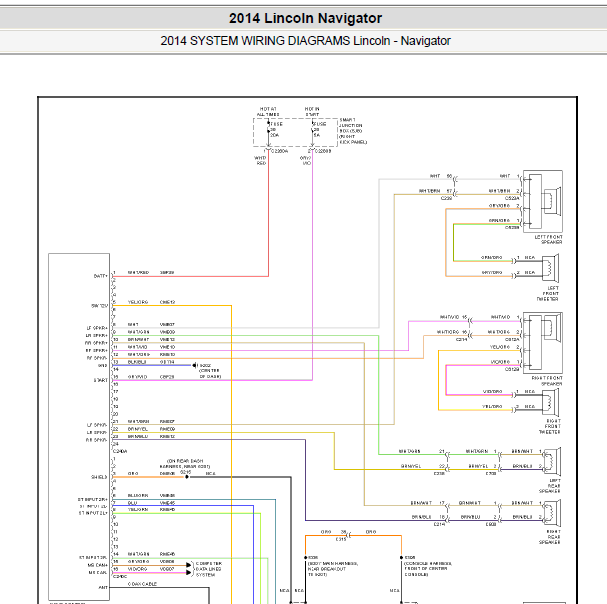Click the lower data-line arrow on pink wire
The image size is (607, 604).
tap(189, 573)
